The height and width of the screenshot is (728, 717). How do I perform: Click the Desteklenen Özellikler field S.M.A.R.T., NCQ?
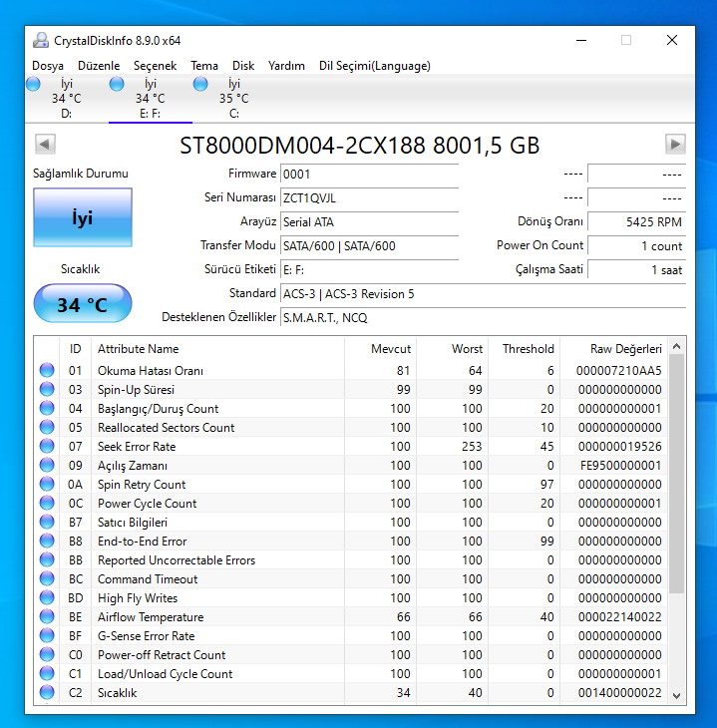[x=483, y=317]
